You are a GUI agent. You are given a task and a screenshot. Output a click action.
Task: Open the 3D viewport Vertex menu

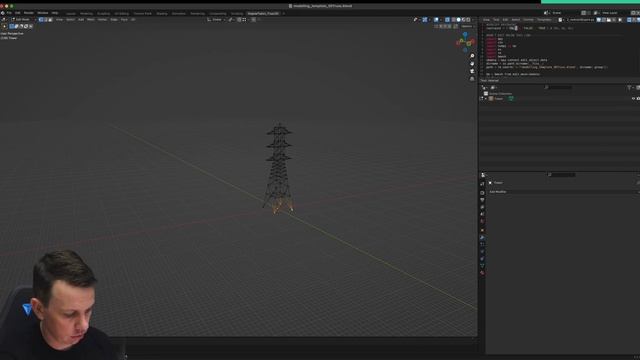coord(102,20)
